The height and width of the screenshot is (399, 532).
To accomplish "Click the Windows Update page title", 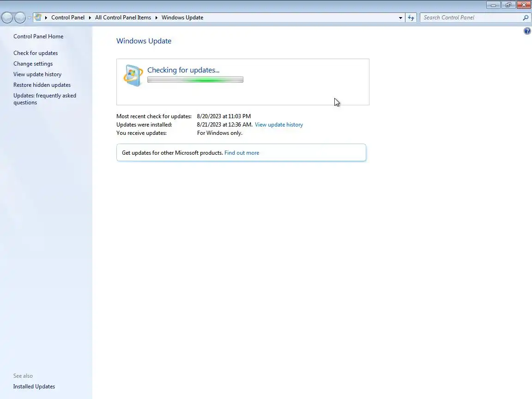I will (x=144, y=41).
